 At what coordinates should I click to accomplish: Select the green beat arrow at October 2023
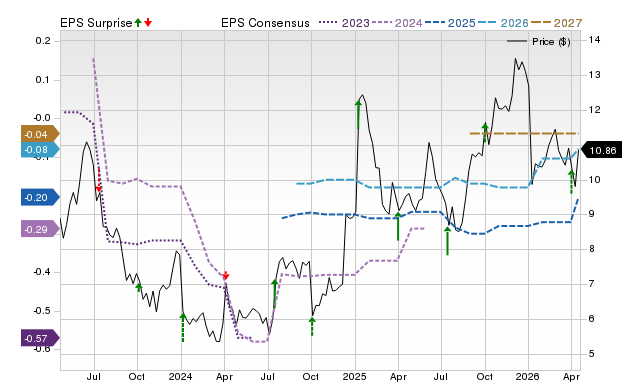[x=139, y=287]
